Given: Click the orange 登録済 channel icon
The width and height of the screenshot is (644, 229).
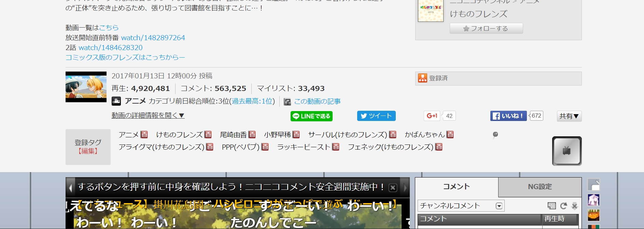Looking at the screenshot, I should point(423,78).
